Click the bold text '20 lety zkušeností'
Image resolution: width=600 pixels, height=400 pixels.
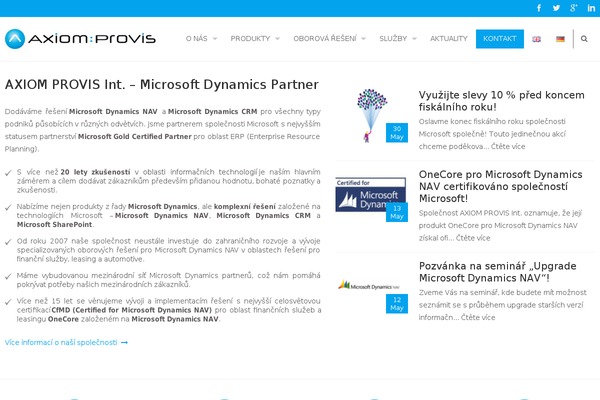pyautogui.click(x=95, y=172)
